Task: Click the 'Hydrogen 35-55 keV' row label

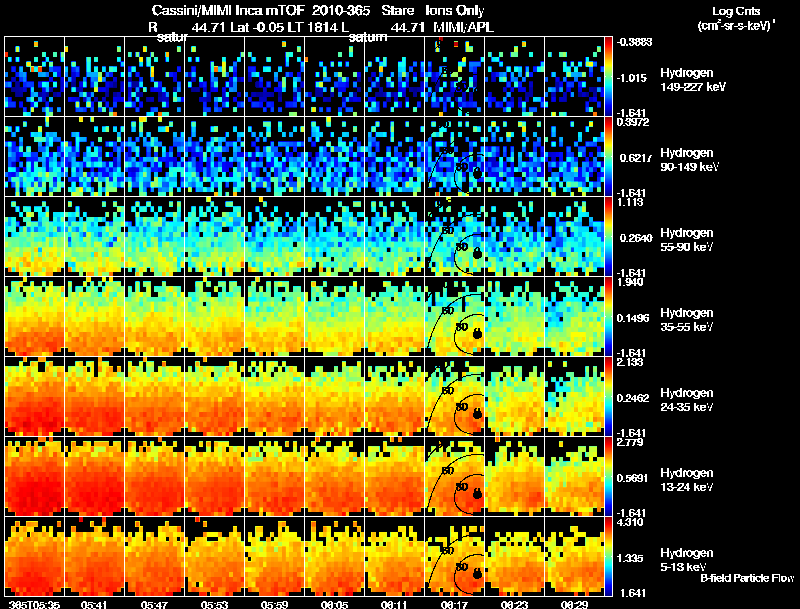Action: click(x=687, y=320)
